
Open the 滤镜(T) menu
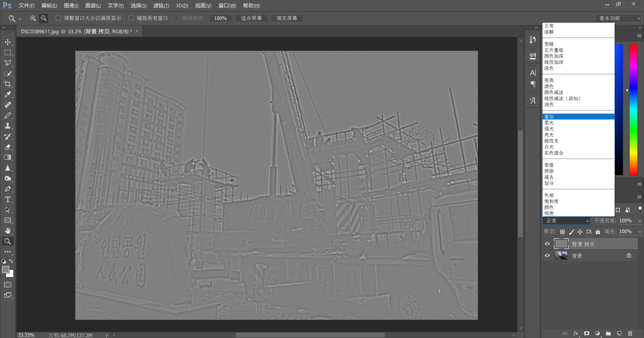pos(161,5)
